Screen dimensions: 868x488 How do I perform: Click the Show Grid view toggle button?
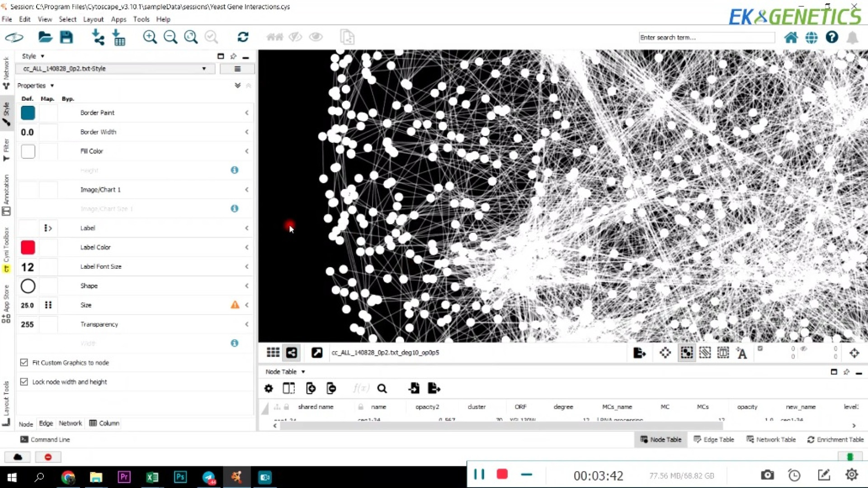tap(273, 352)
